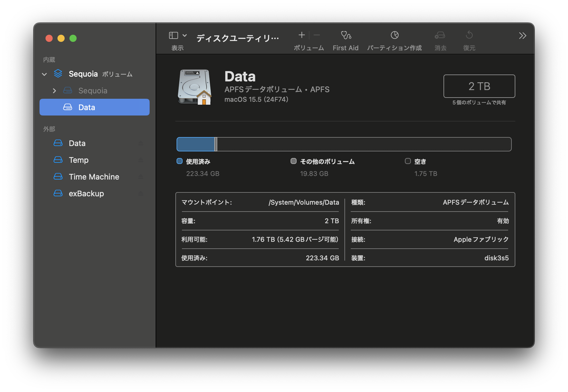Click the blue used-space bar segment
568x392 pixels.
pyautogui.click(x=196, y=145)
